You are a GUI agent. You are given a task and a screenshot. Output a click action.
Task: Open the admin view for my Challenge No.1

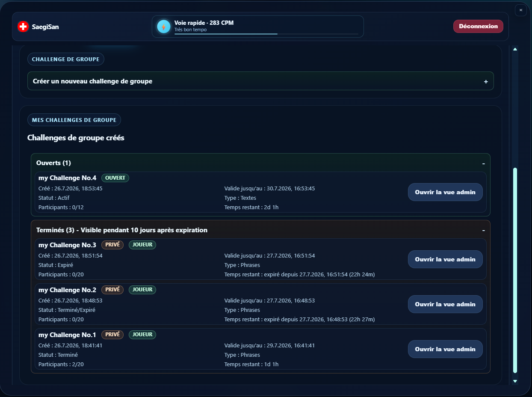[445, 349]
